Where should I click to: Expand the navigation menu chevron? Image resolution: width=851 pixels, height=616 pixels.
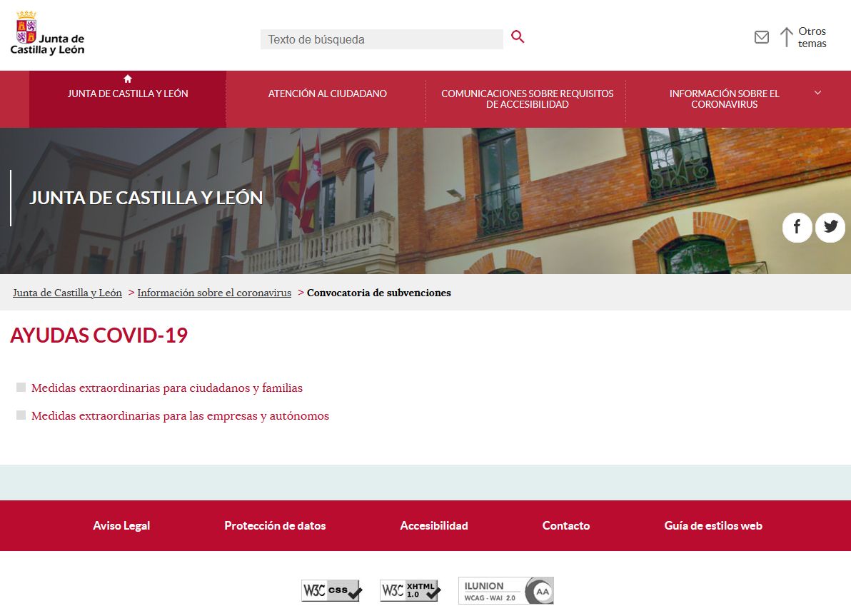coord(818,93)
